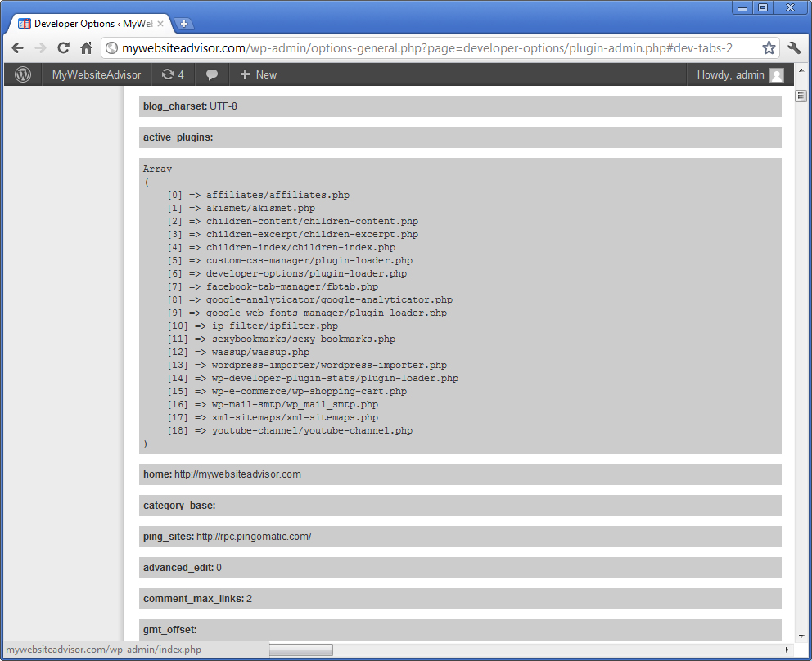
Task: Click the category_base: row
Action: (x=460, y=506)
